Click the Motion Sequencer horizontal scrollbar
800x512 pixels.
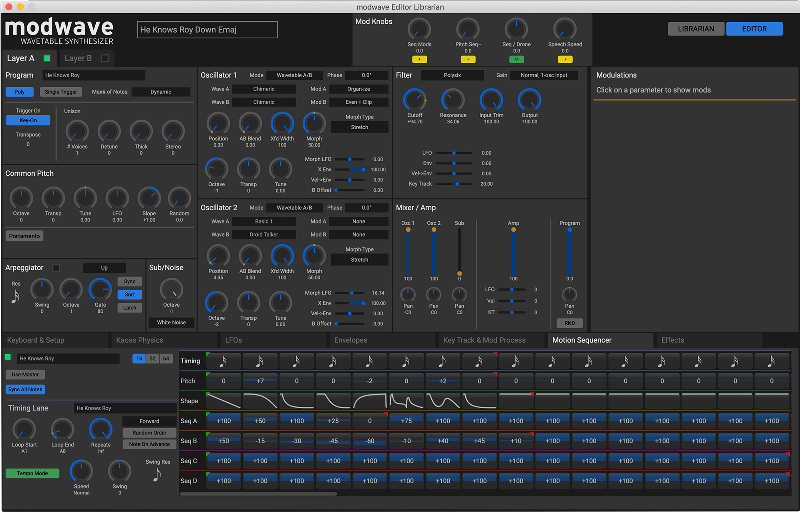click(258, 494)
